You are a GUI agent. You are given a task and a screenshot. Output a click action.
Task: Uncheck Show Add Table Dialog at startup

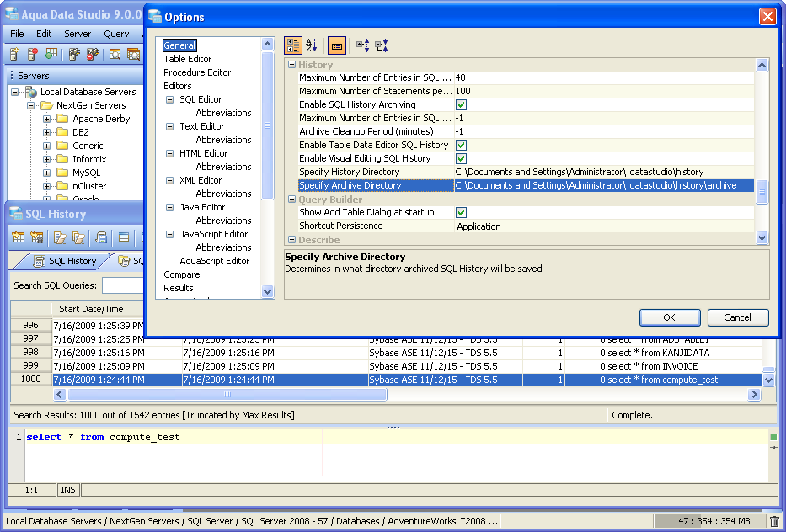point(461,212)
